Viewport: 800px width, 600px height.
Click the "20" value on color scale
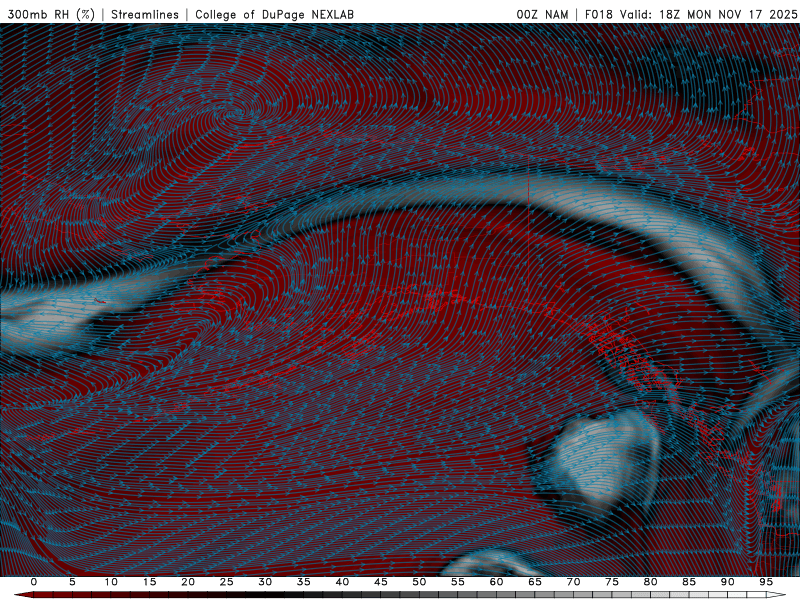pos(188,582)
